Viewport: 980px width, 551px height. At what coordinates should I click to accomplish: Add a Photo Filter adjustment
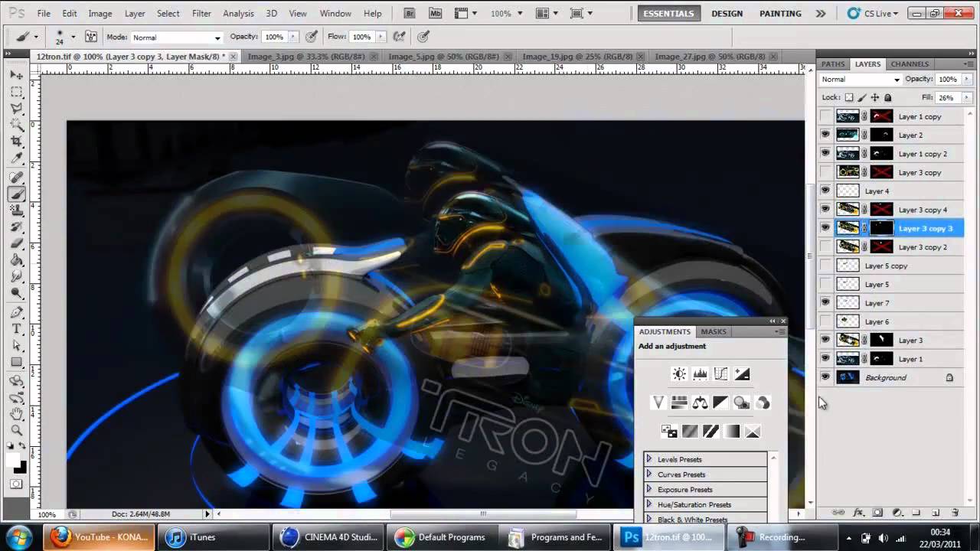pyautogui.click(x=741, y=403)
